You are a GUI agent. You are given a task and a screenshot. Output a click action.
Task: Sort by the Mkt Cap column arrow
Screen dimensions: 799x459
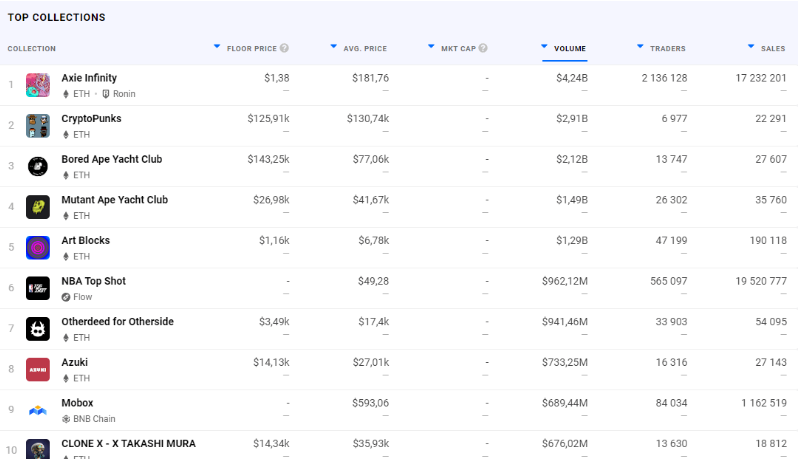(x=431, y=46)
